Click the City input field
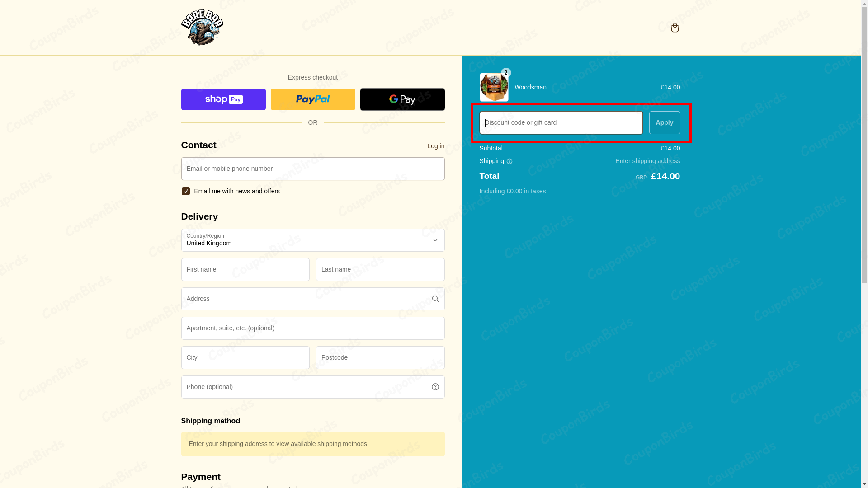The height and width of the screenshot is (488, 868). click(245, 357)
